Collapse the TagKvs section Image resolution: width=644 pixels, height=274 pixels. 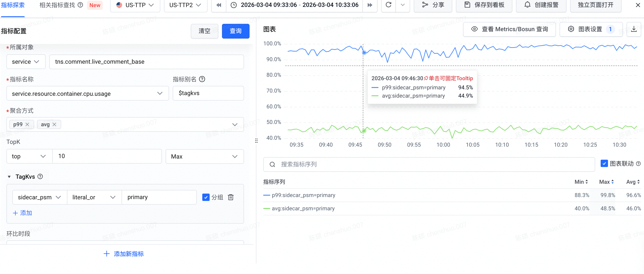tap(9, 177)
